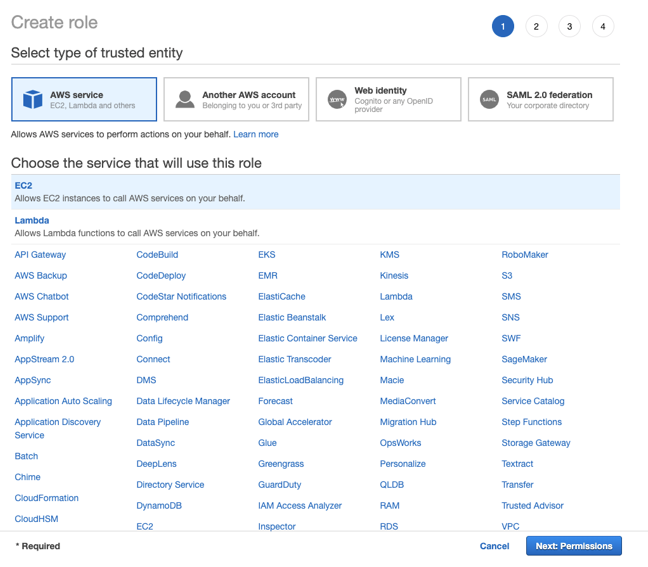The image size is (648, 567).
Task: Select ElasticLoadBalancing service
Action: tap(300, 380)
